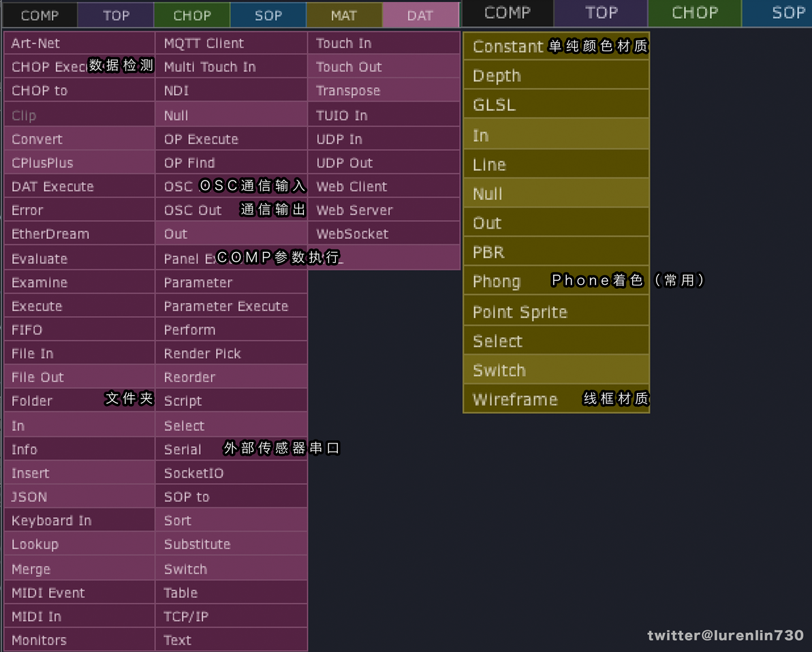This screenshot has width=812, height=652.
Task: Click the GLSL material entry
Action: click(494, 106)
